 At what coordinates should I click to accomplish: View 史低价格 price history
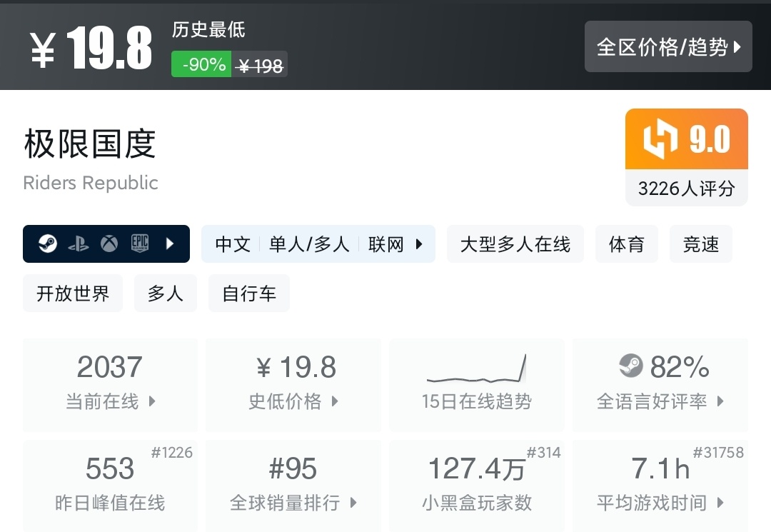(x=293, y=401)
